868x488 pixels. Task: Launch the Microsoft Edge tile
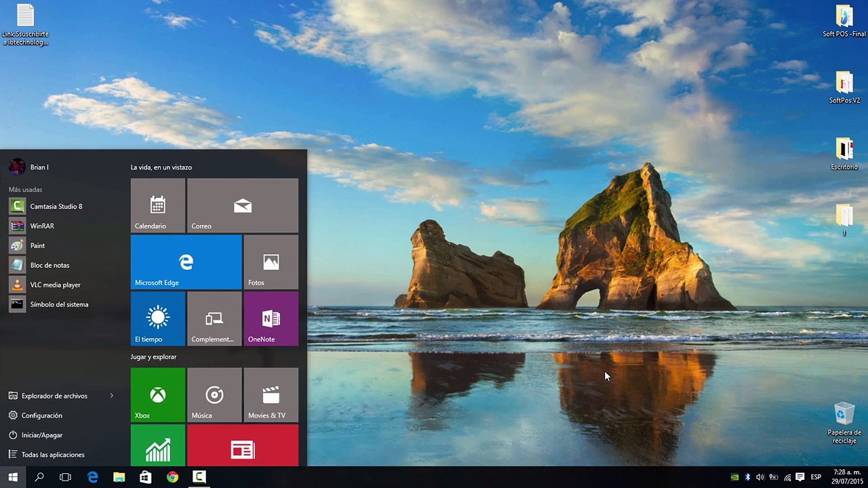(x=186, y=262)
